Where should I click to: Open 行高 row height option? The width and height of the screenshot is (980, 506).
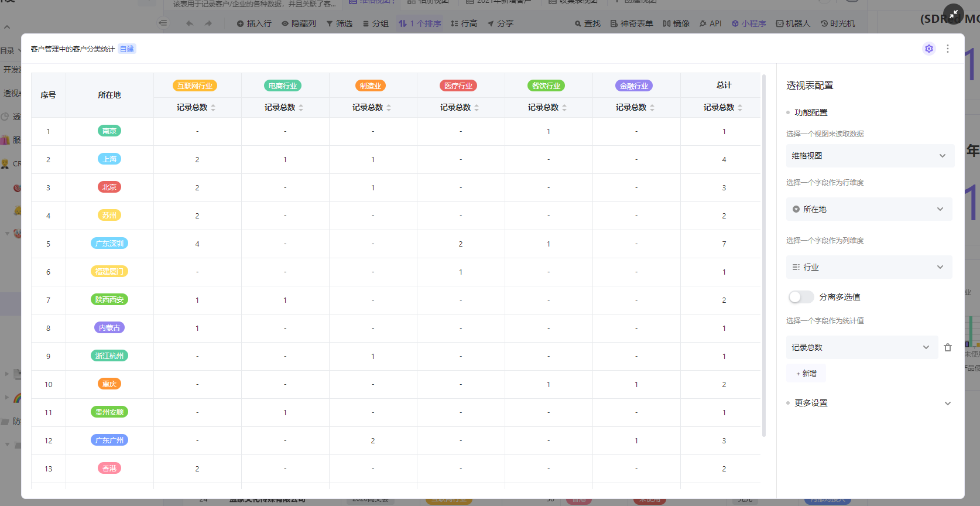pos(464,23)
